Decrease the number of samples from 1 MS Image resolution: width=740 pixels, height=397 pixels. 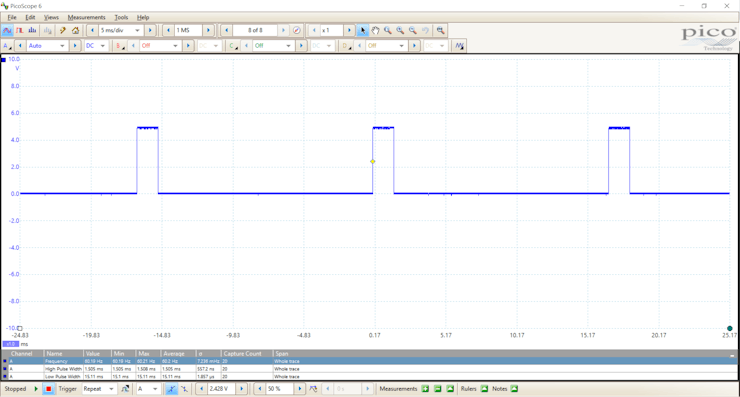point(168,30)
